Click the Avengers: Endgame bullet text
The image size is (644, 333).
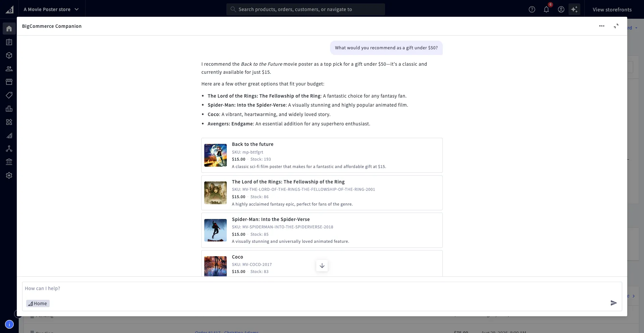pos(289,124)
